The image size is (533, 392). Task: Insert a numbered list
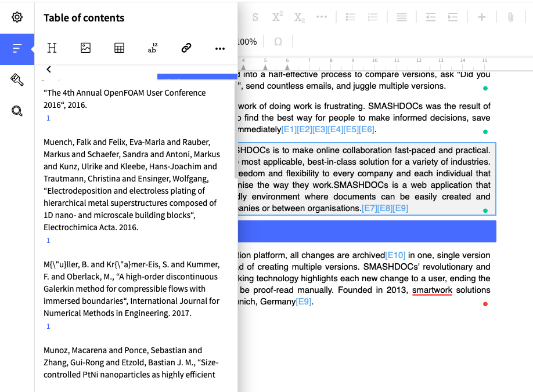tap(373, 17)
